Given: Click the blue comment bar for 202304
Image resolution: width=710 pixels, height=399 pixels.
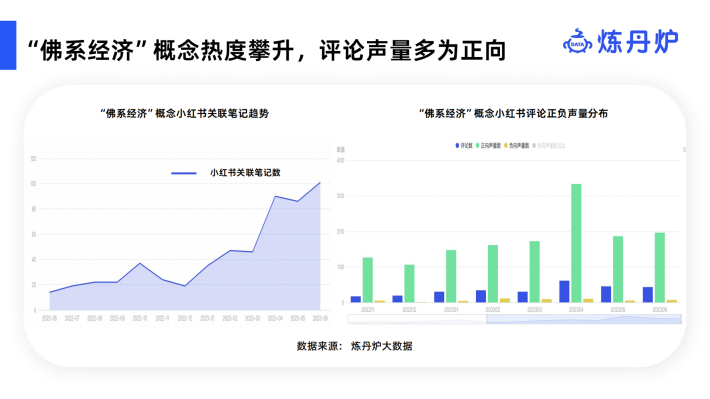Looking at the screenshot, I should (564, 292).
